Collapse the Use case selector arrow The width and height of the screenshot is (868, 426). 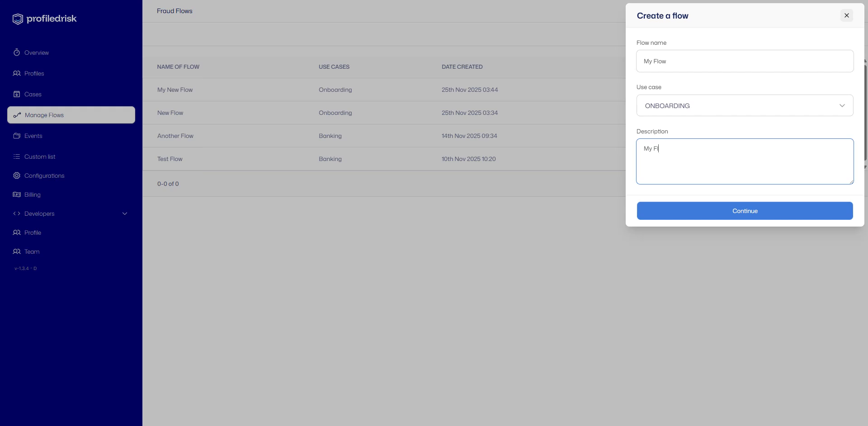842,105
